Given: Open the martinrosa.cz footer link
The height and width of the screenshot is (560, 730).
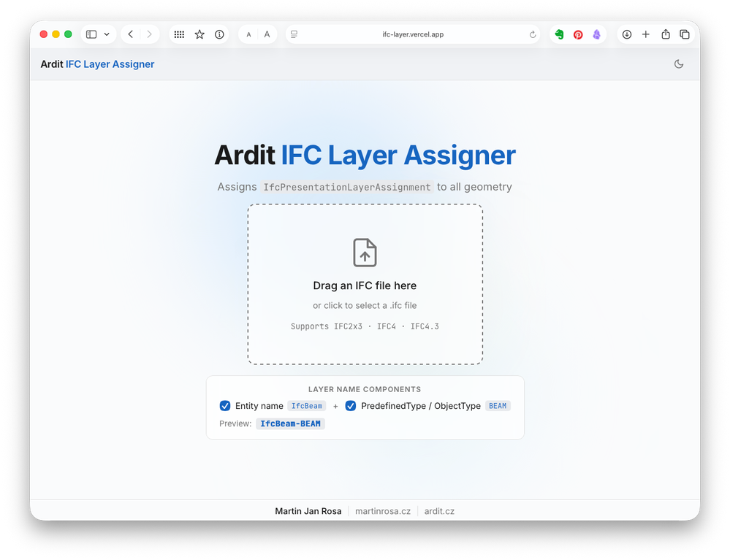Looking at the screenshot, I should click(383, 511).
